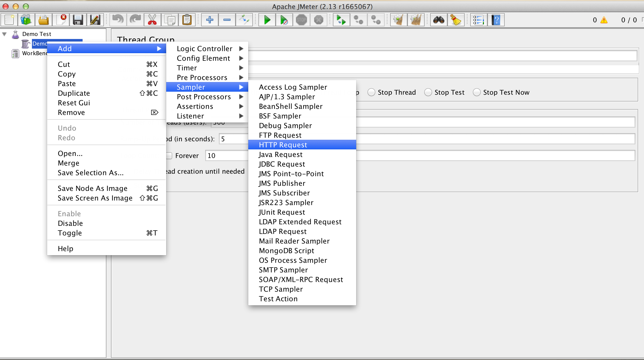This screenshot has height=360, width=644.
Task: Choose Duplicate in context menu
Action: click(107, 93)
